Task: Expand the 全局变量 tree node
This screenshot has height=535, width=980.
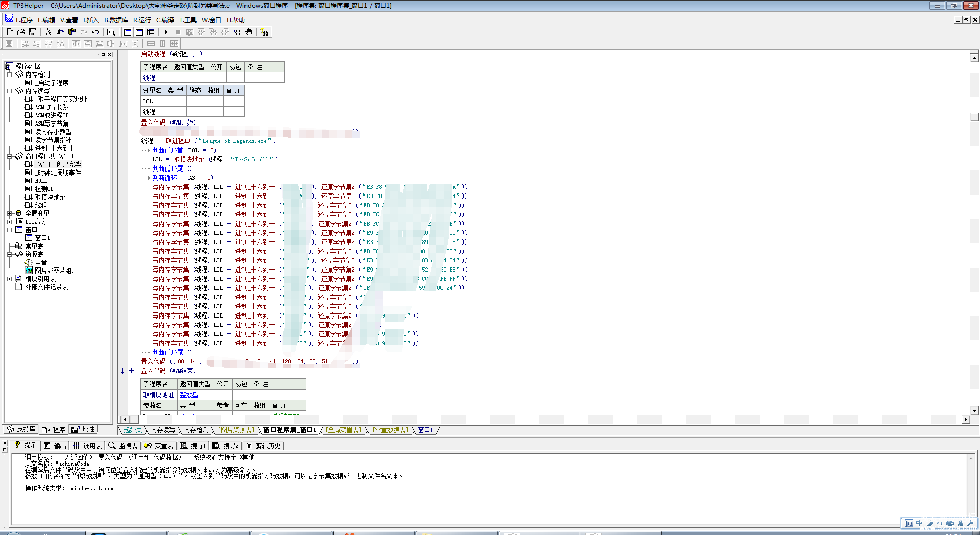Action: pyautogui.click(x=9, y=213)
